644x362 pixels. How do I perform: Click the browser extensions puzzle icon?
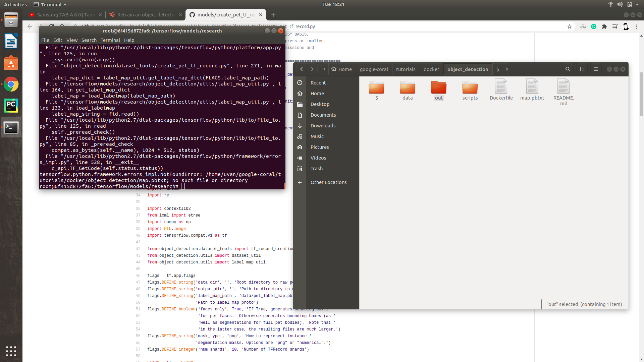point(604,26)
